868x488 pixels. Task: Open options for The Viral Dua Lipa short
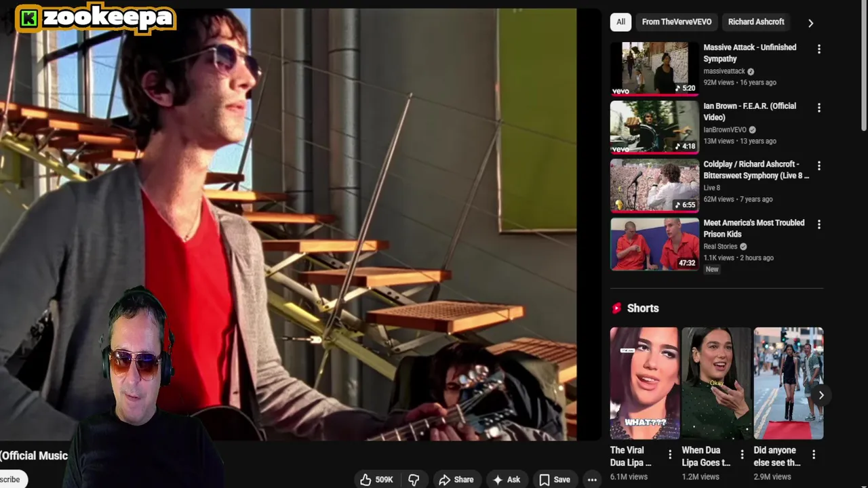[670, 455]
